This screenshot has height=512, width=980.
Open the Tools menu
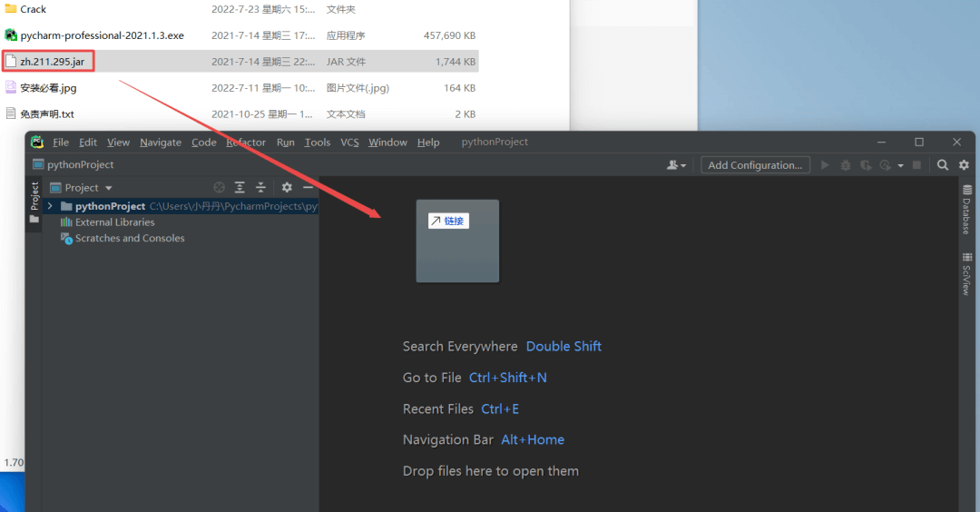click(317, 143)
